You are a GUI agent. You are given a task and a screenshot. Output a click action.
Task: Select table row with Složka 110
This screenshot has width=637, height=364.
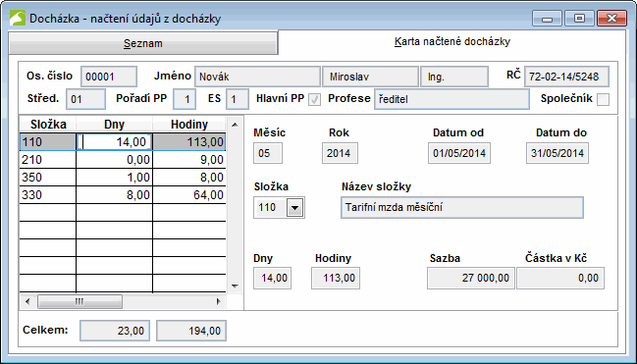(123, 142)
